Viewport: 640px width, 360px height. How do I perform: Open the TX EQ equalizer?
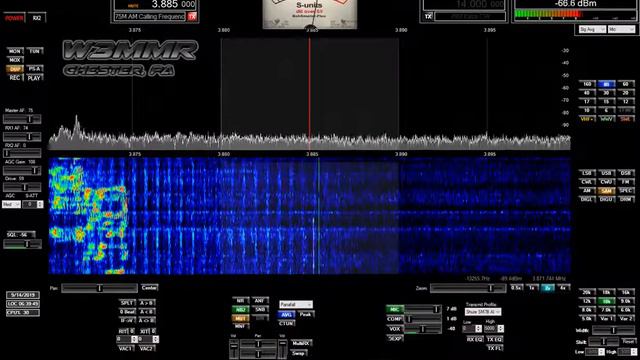(494, 340)
